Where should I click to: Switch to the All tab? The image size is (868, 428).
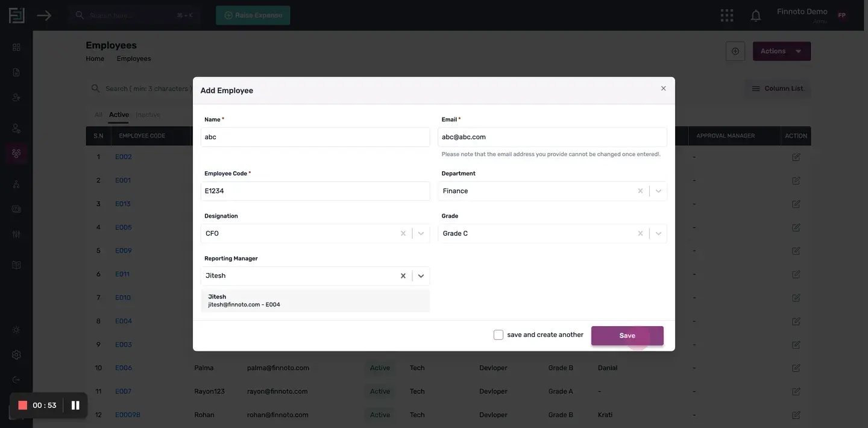[x=98, y=115]
